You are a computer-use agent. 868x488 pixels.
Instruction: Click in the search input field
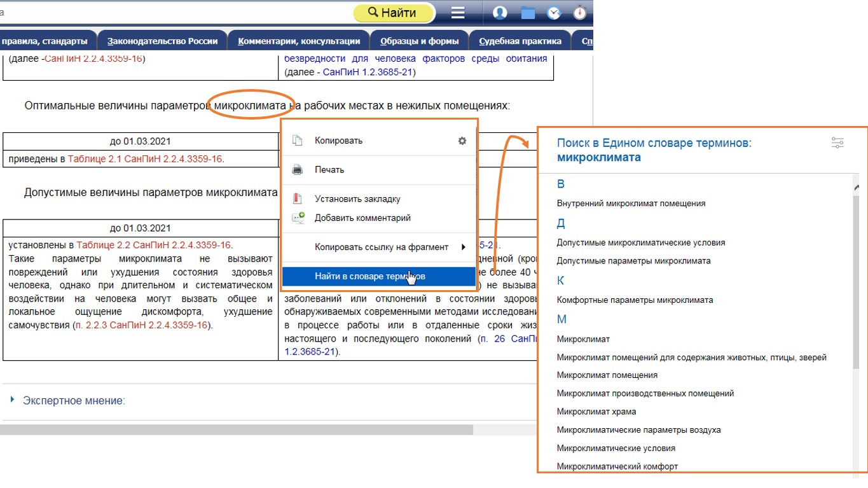click(x=175, y=12)
